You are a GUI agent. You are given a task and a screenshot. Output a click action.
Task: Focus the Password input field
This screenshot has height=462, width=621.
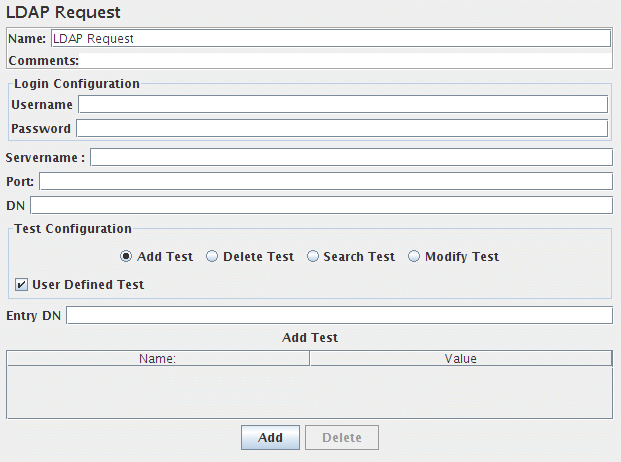(341, 128)
